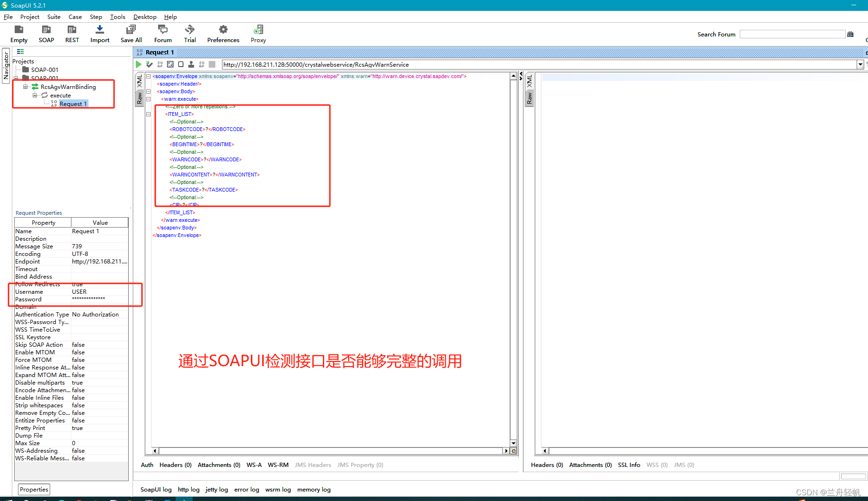Click the Navigator side tab
Image resolution: width=868 pixels, height=501 pixels.
coord(6,66)
